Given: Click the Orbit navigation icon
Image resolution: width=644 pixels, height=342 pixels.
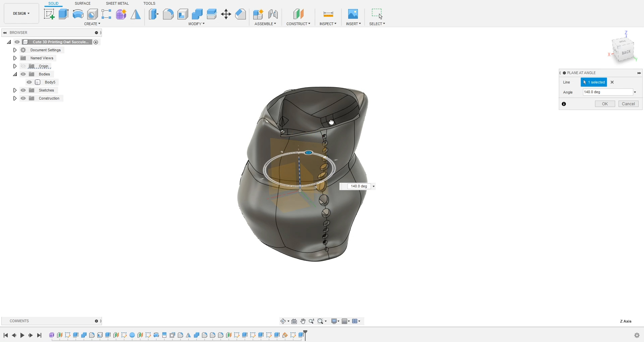Looking at the screenshot, I should pos(283,321).
